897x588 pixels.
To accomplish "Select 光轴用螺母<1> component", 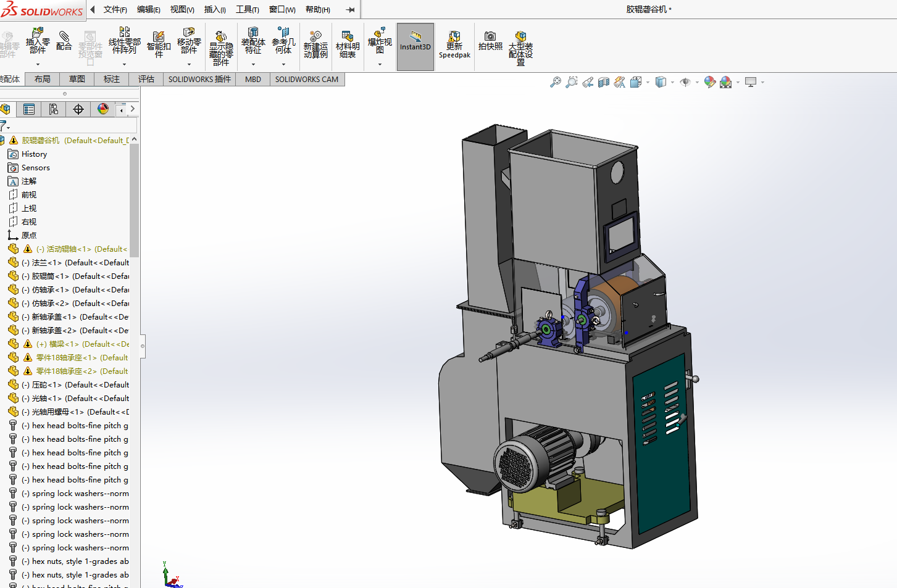I will tap(68, 412).
